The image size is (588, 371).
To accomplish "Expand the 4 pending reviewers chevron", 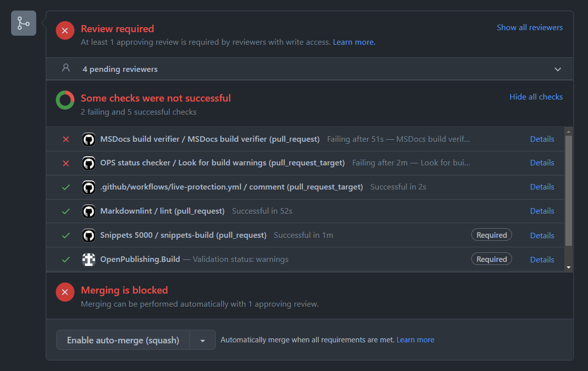I will [557, 69].
